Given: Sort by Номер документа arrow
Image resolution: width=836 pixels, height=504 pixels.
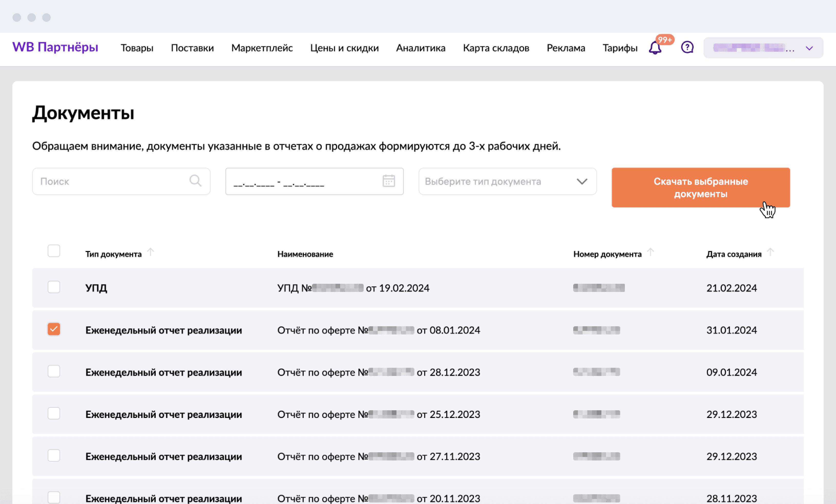Looking at the screenshot, I should click(x=650, y=252).
